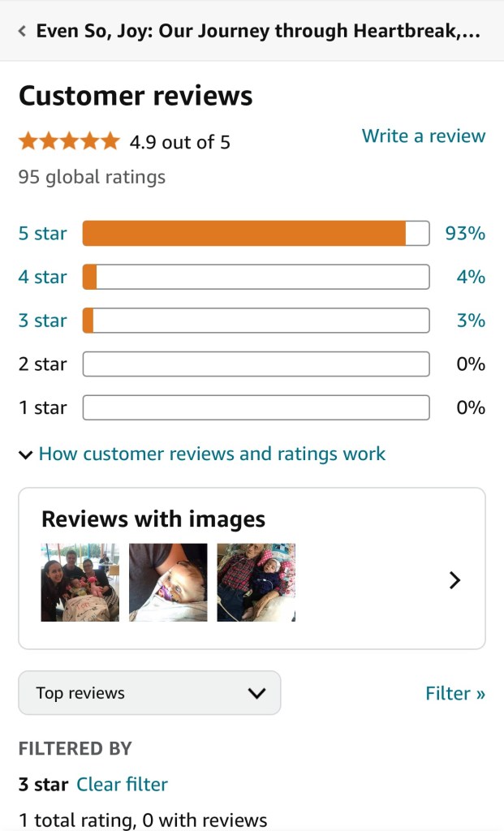The height and width of the screenshot is (831, 504).
Task: Open the Top reviews sort dropdown
Action: click(149, 693)
